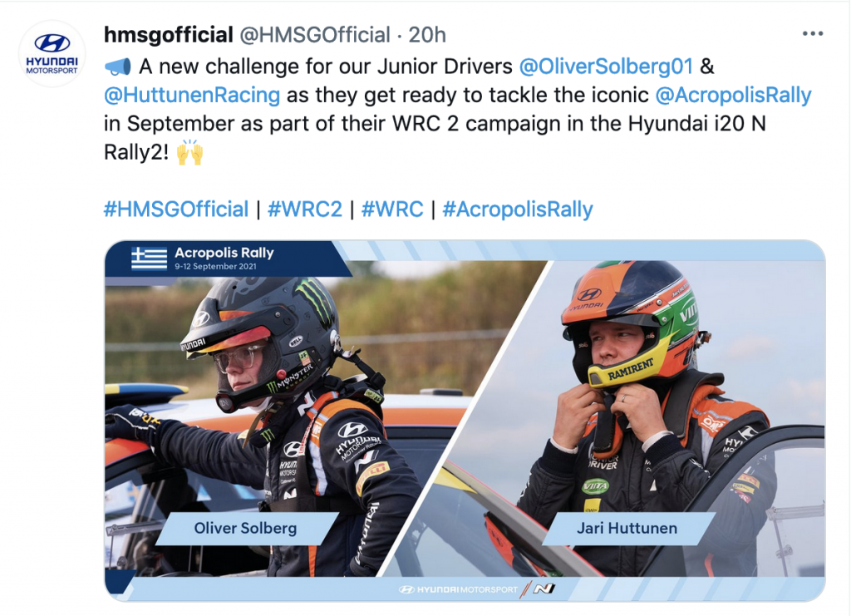Select the #WRC hashtag
851x616 pixels.
coord(392,209)
